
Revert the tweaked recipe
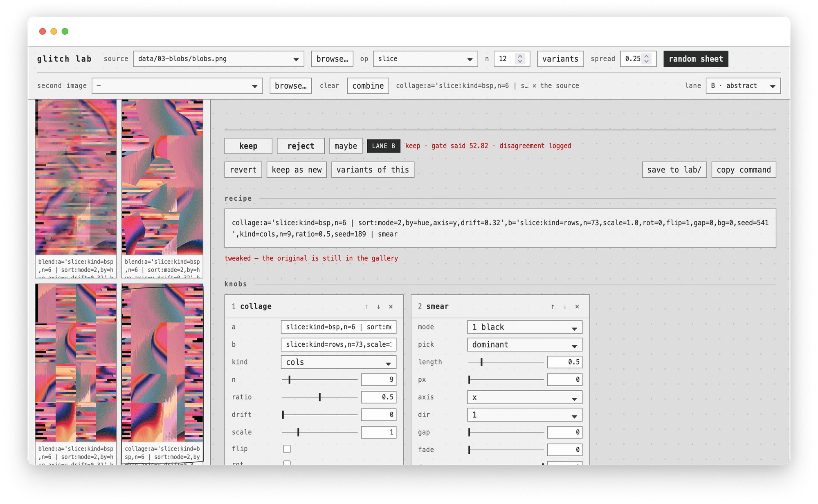coord(243,170)
